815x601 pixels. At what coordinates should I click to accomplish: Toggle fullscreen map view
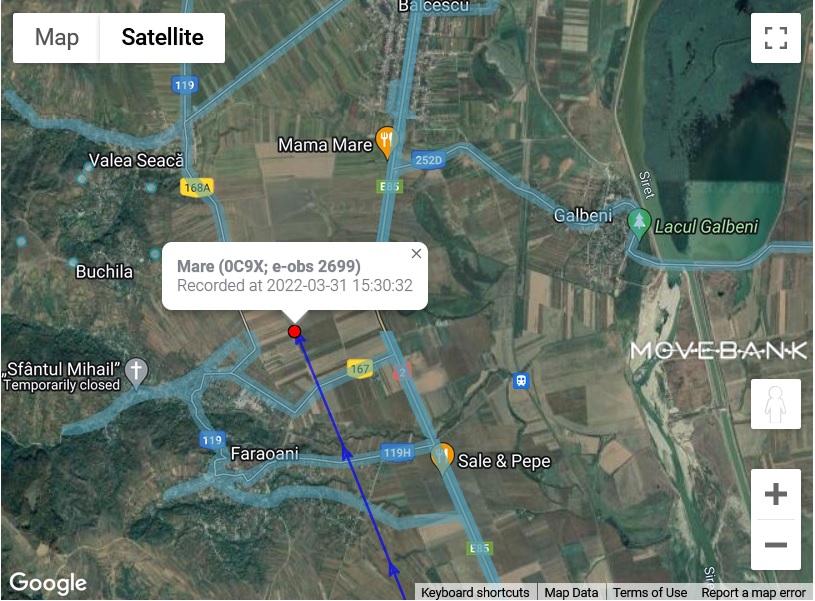[775, 38]
